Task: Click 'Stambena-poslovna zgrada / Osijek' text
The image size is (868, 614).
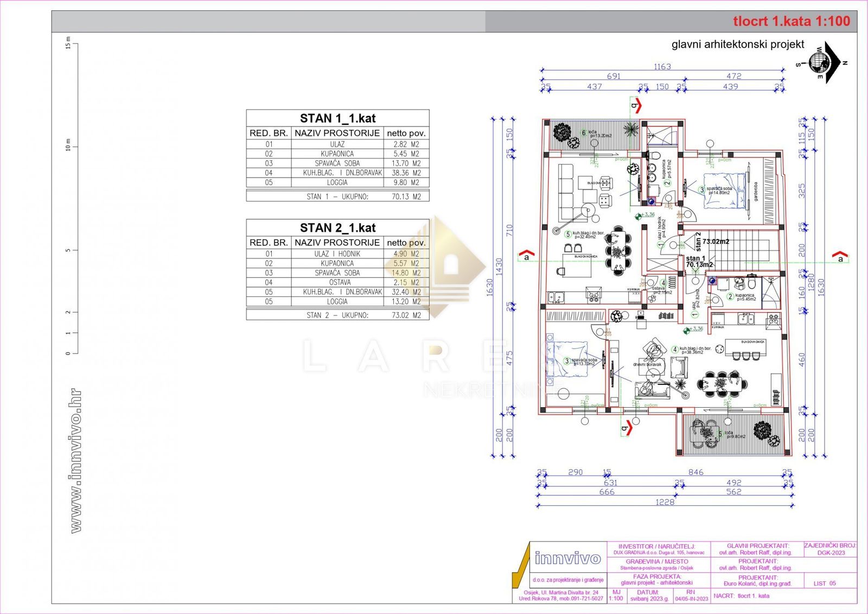Action: 656,568
